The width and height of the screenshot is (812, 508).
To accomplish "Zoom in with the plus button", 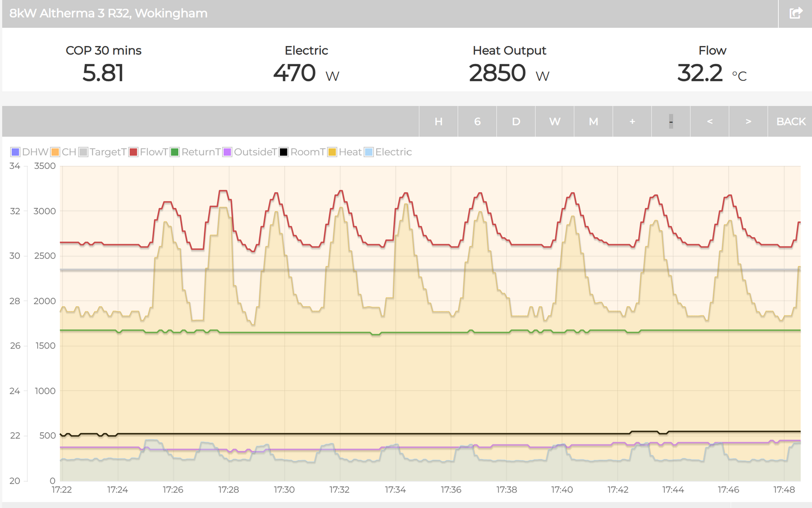I will pyautogui.click(x=632, y=121).
